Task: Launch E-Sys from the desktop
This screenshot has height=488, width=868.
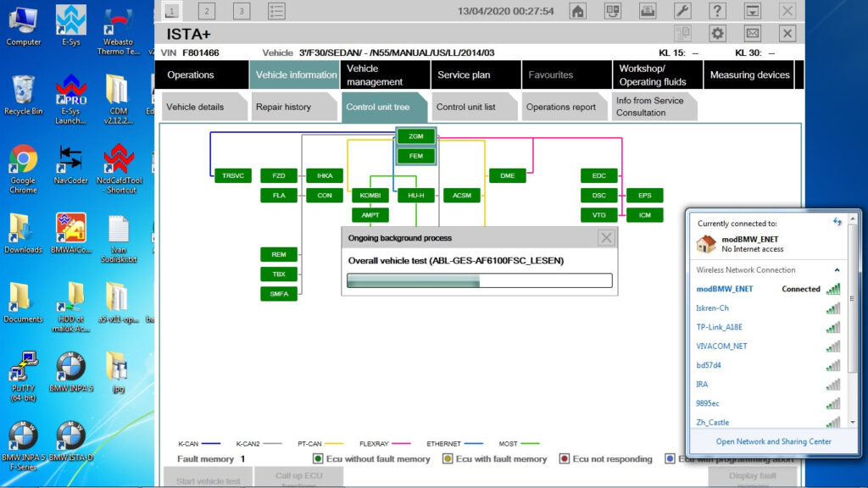Action: pyautogui.click(x=71, y=26)
